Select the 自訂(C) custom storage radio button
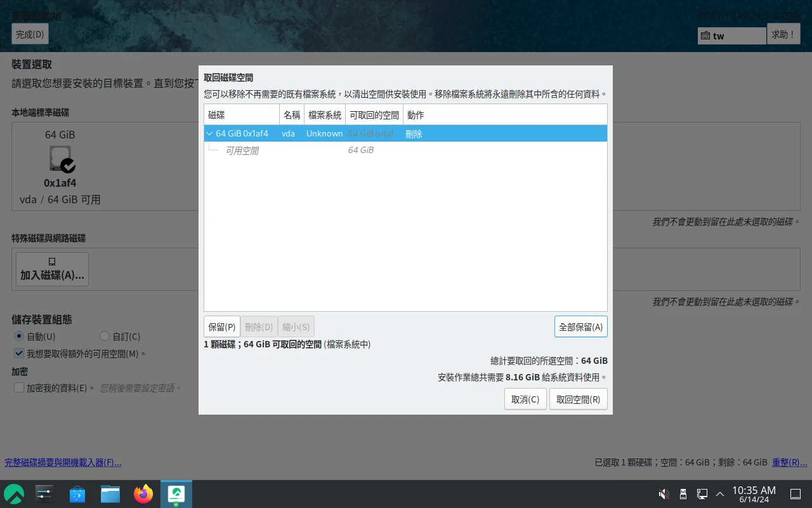Screen dimensions: 812x508 click(x=105, y=337)
